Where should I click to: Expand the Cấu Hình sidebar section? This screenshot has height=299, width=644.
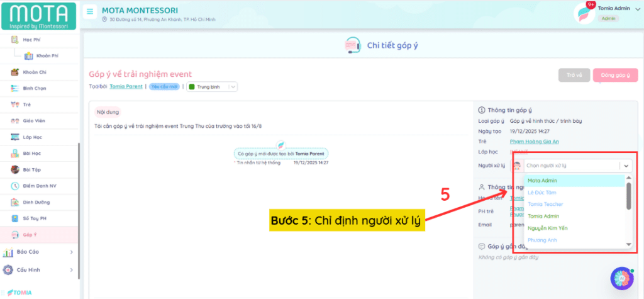pyautogui.click(x=71, y=270)
